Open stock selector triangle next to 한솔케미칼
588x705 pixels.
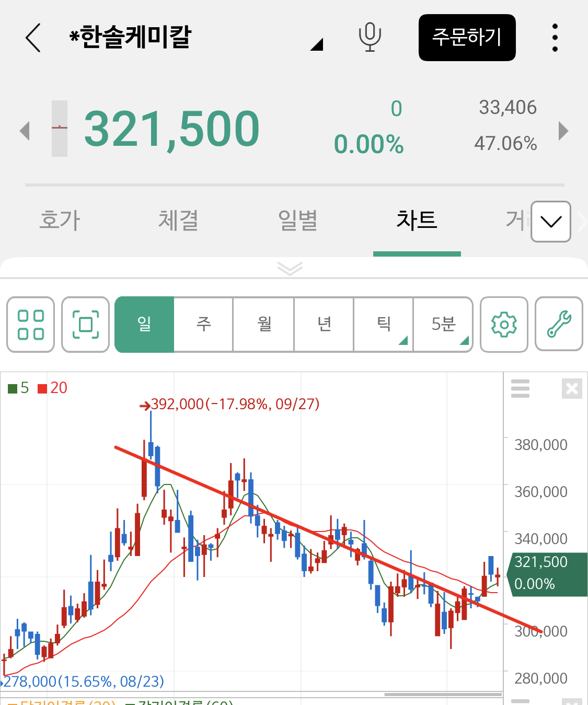click(317, 44)
